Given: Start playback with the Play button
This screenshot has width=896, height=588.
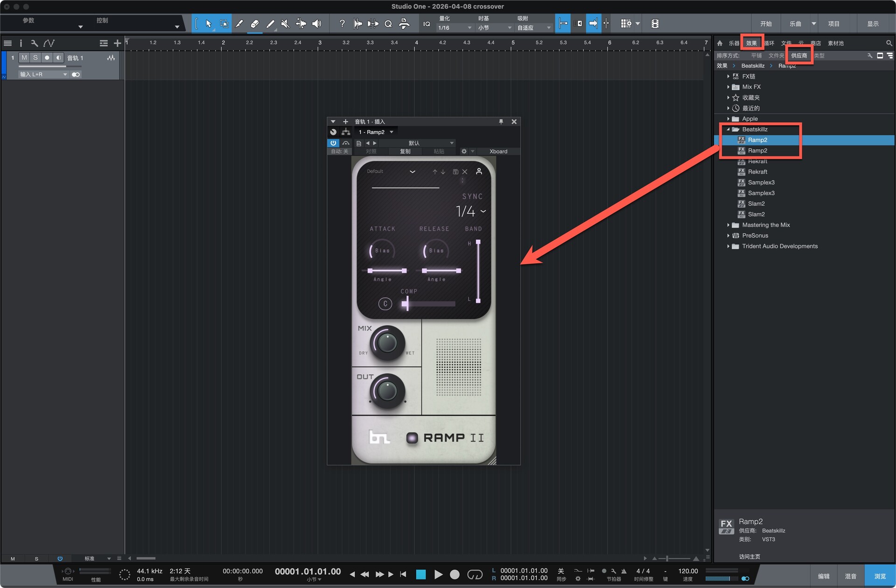Looking at the screenshot, I should tap(438, 574).
